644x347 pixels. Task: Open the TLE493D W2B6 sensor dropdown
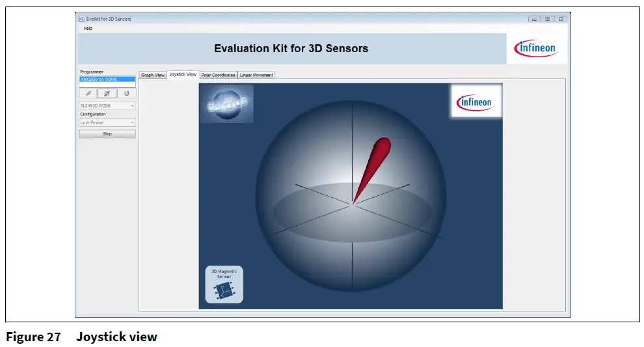coord(107,105)
